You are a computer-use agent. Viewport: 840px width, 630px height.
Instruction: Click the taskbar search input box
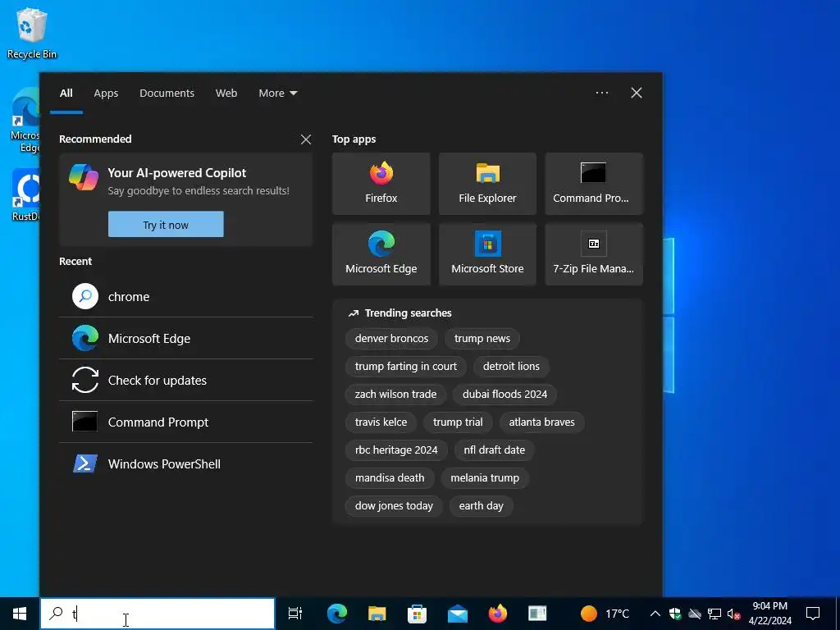coord(157,614)
